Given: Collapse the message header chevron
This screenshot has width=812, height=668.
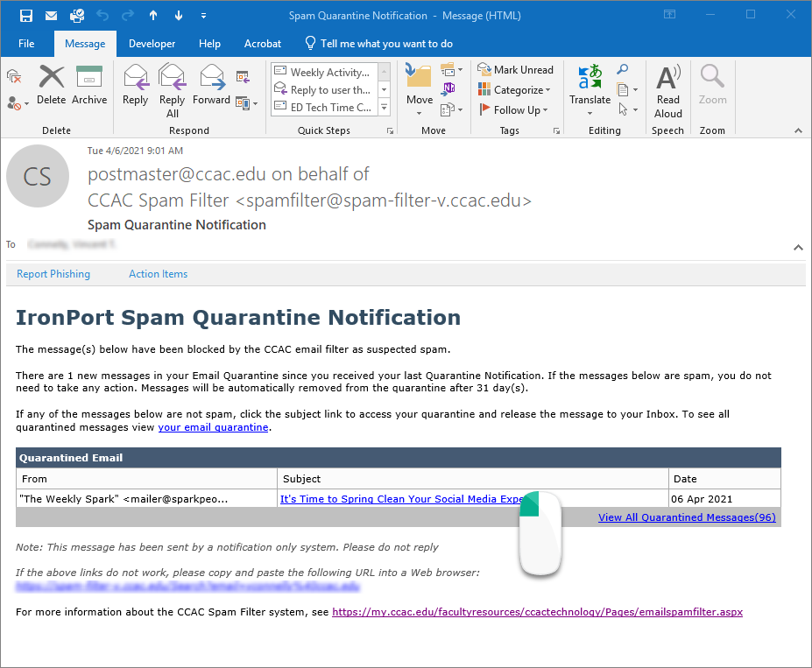Looking at the screenshot, I should (798, 248).
